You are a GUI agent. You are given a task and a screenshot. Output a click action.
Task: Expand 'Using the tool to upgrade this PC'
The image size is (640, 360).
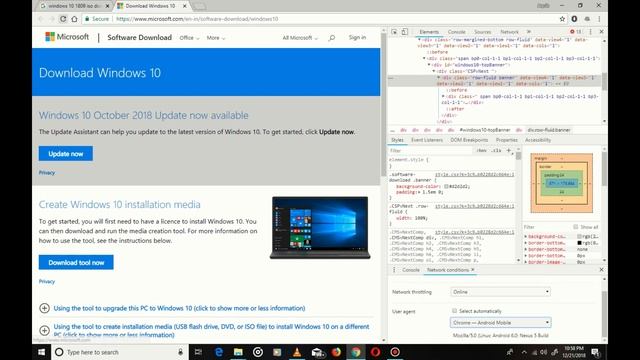tap(44, 308)
